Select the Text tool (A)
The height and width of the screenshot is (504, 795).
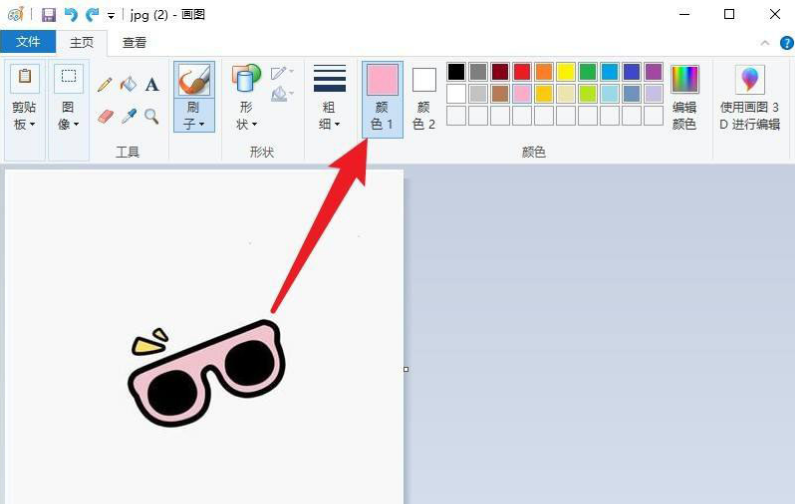152,85
